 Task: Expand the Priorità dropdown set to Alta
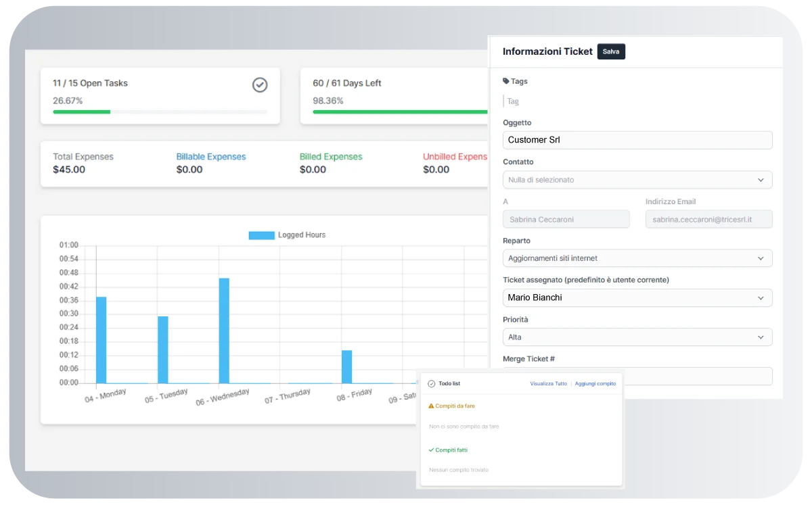pyautogui.click(x=637, y=337)
